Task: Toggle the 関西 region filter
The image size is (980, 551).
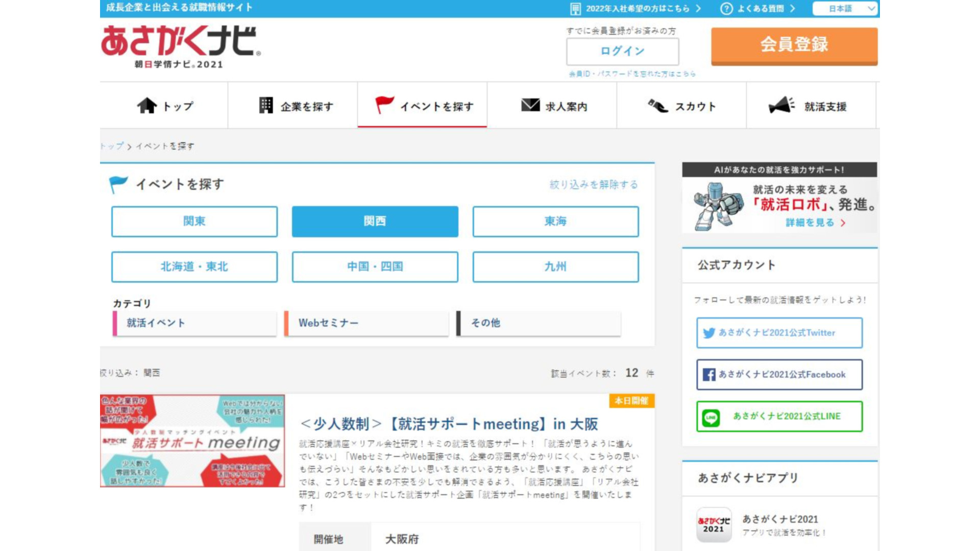Action: [375, 221]
